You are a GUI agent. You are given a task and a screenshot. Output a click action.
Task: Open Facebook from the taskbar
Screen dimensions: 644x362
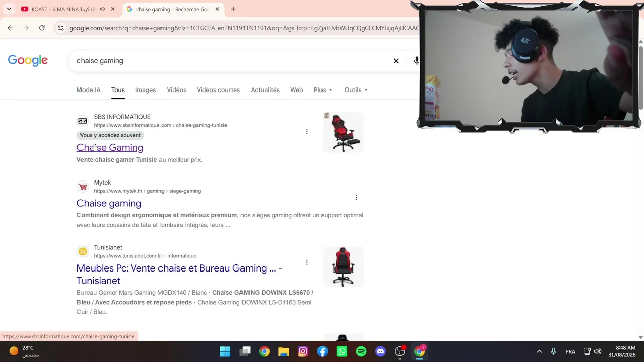323,351
